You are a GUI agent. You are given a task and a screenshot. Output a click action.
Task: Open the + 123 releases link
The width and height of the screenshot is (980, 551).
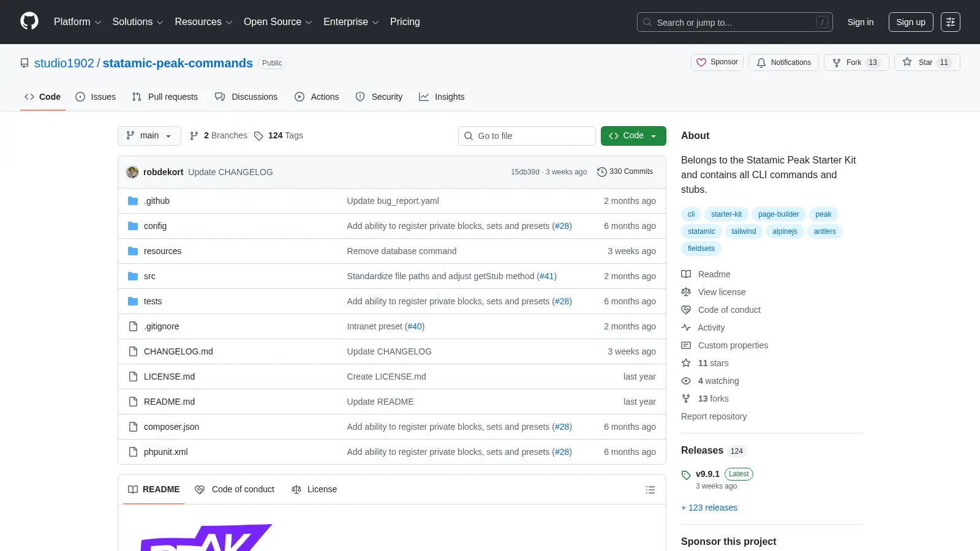click(x=709, y=508)
